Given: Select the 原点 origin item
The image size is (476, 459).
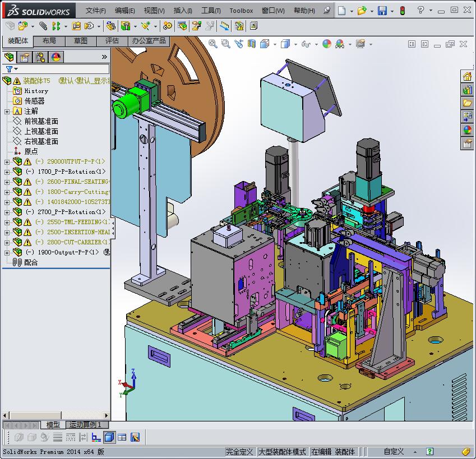Looking at the screenshot, I should [x=31, y=151].
